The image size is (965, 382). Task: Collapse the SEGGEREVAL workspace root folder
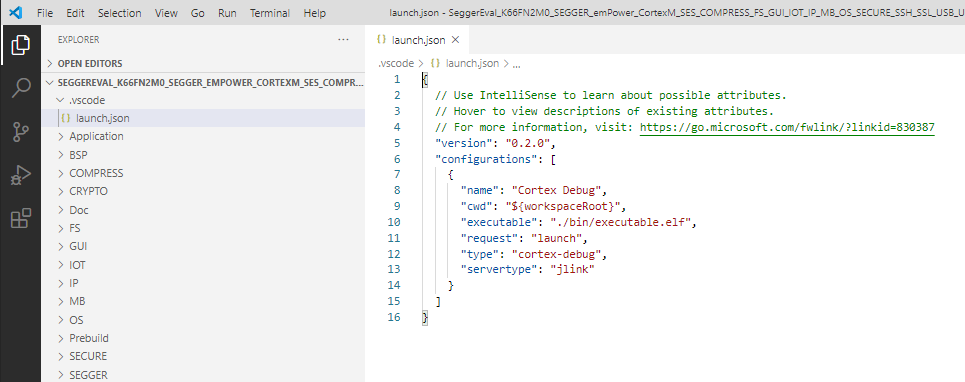(x=203, y=82)
